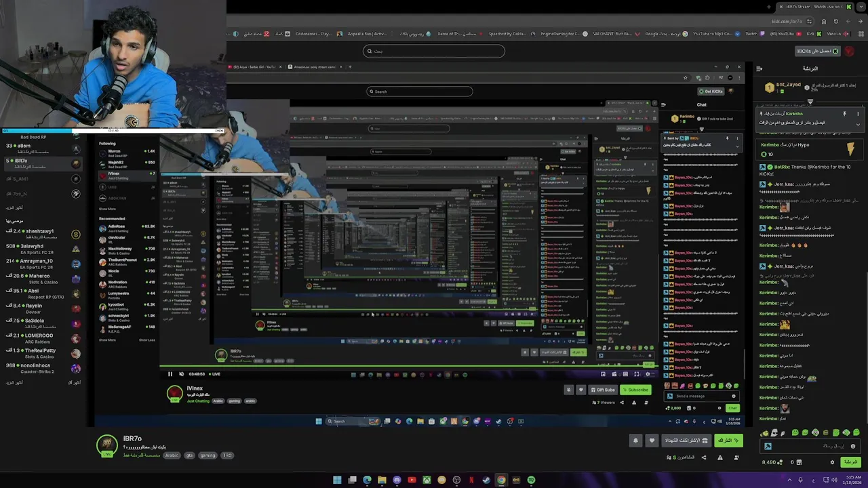This screenshot has height=488, width=868.
Task: Click Show Less in inner Recommended list
Action: [x=147, y=340]
